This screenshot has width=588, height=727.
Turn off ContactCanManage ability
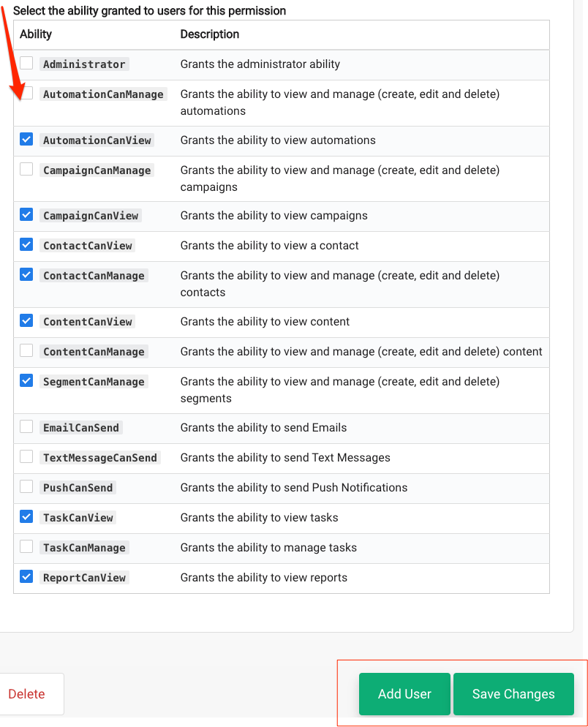[x=26, y=274]
